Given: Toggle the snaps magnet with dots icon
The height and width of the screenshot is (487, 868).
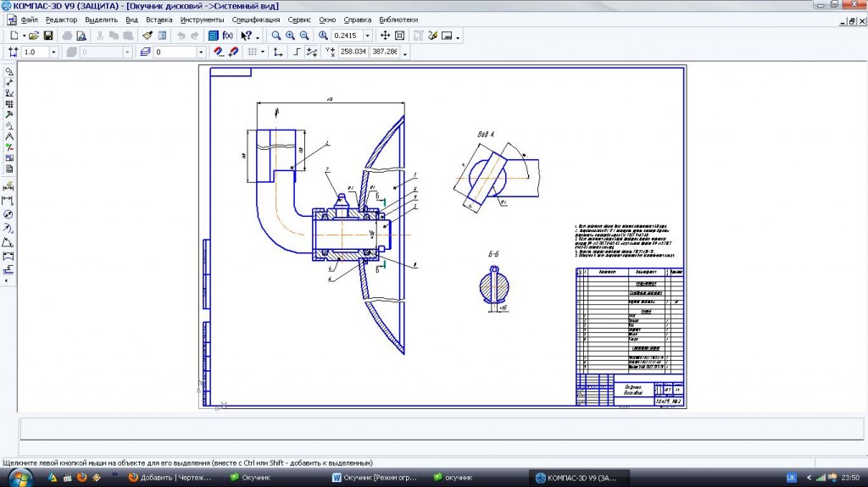Looking at the screenshot, I should 219,52.
